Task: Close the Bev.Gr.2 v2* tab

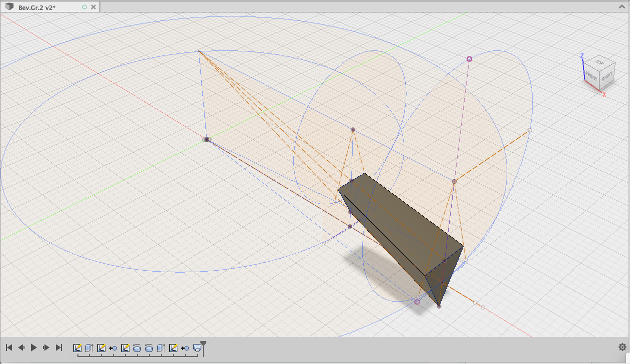Action: point(93,7)
